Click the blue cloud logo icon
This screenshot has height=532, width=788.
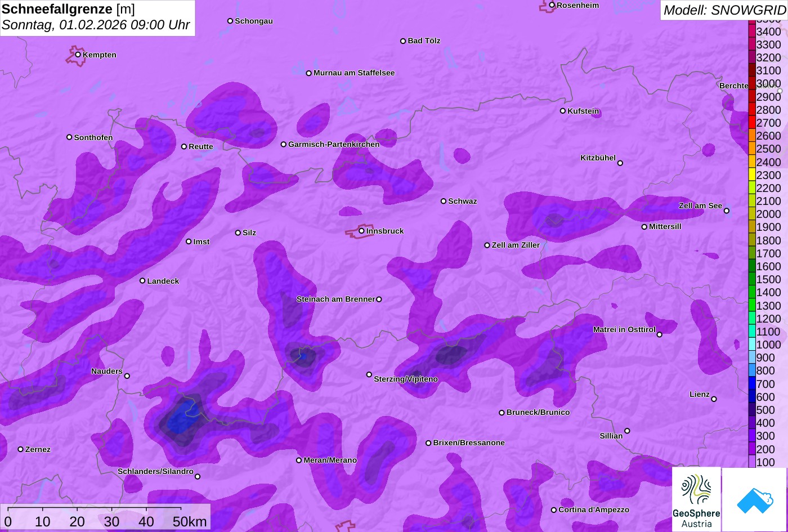coord(755,499)
